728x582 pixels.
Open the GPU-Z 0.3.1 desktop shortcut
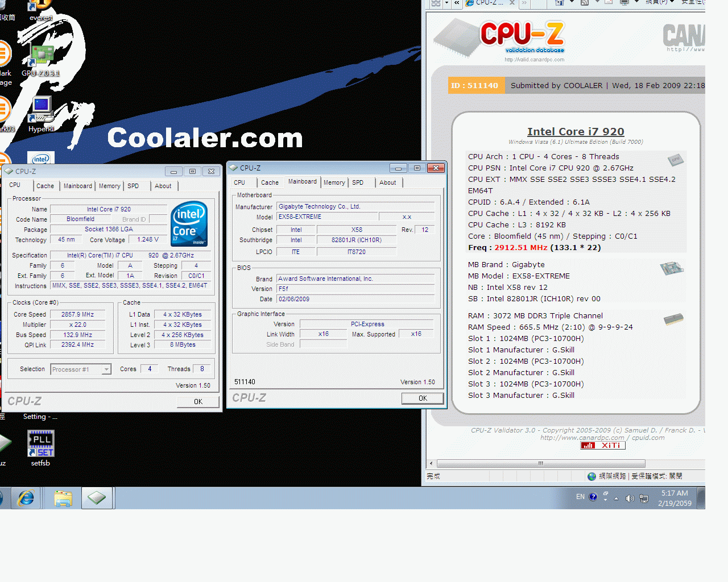(41, 60)
